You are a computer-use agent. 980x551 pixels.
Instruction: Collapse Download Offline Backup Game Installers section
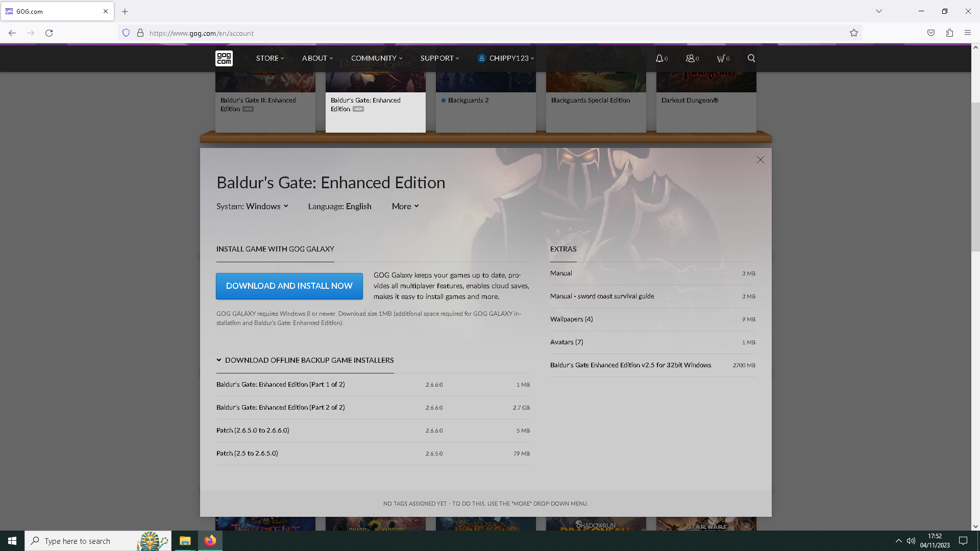[x=305, y=360]
